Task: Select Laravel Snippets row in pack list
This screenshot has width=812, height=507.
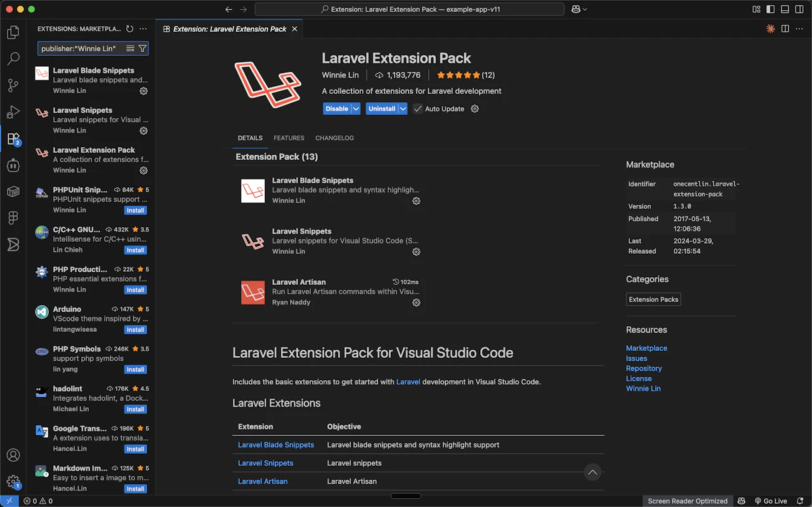Action: point(331,241)
